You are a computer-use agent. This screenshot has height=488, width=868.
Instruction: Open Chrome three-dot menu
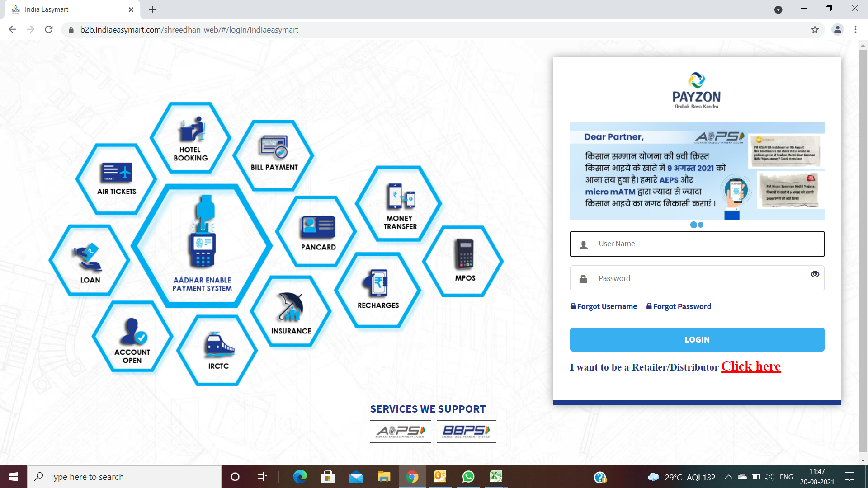coord(855,29)
